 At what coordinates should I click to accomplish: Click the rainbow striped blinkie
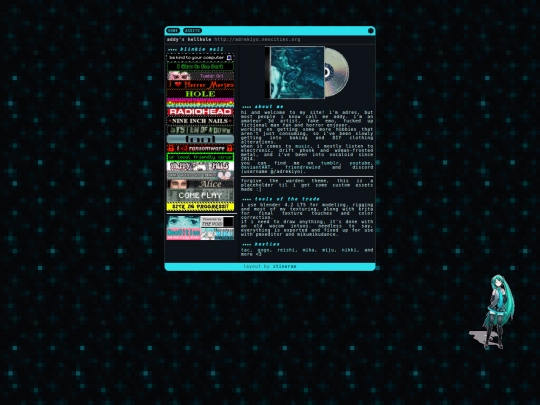coord(200,103)
